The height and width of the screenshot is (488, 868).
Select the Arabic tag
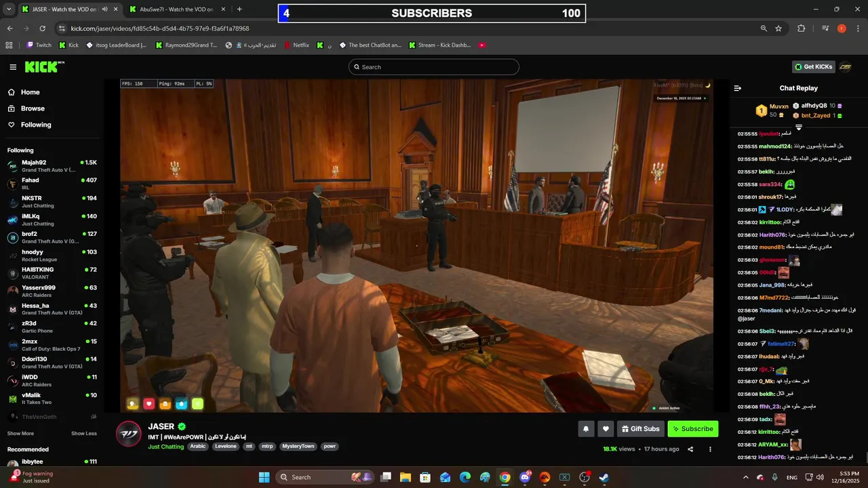197,447
